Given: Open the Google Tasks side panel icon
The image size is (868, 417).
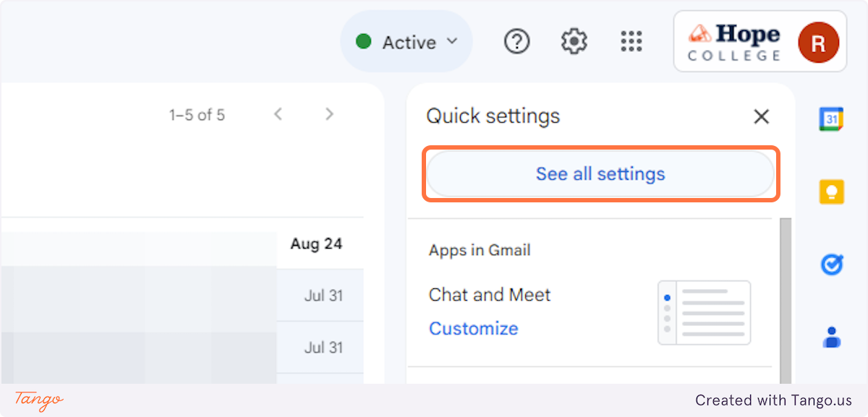Looking at the screenshot, I should click(831, 265).
